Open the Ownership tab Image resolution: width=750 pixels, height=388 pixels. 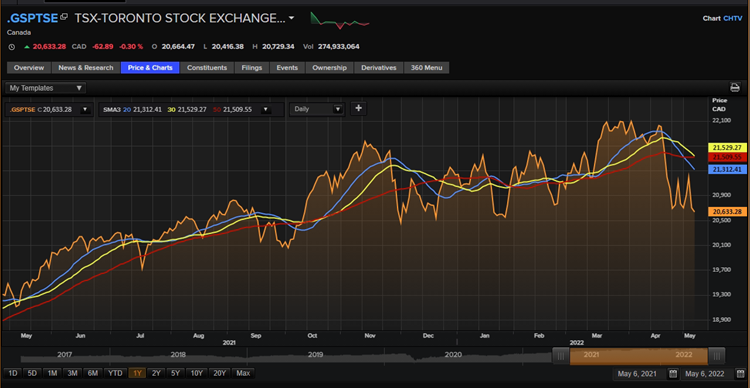(330, 68)
